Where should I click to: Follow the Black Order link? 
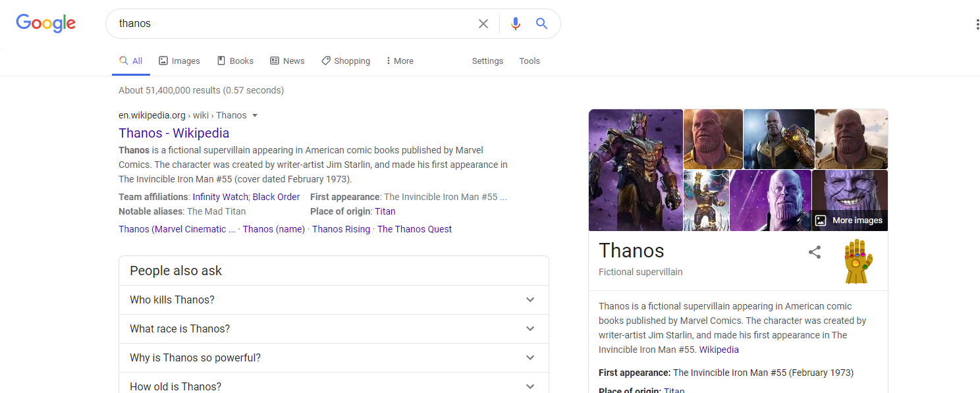(276, 197)
